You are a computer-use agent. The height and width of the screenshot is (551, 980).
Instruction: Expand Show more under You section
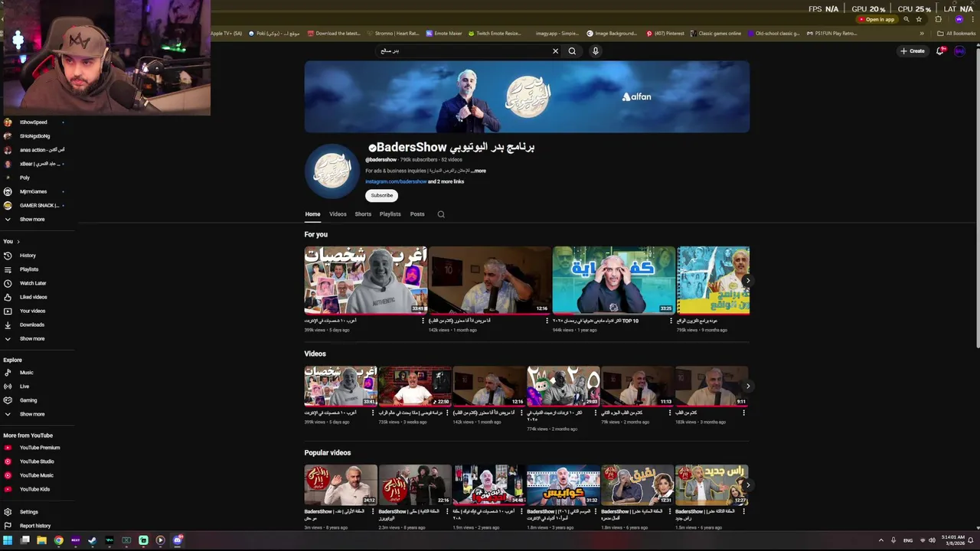[x=32, y=339]
